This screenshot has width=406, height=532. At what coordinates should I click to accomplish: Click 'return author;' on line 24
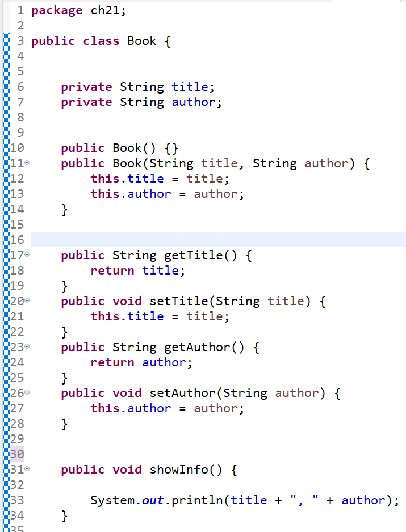pos(141,362)
